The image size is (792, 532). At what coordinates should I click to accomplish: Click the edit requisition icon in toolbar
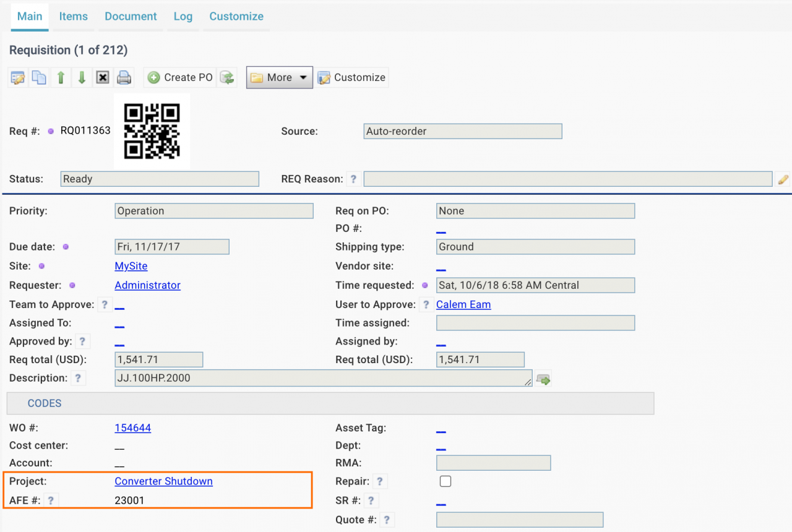coord(18,77)
